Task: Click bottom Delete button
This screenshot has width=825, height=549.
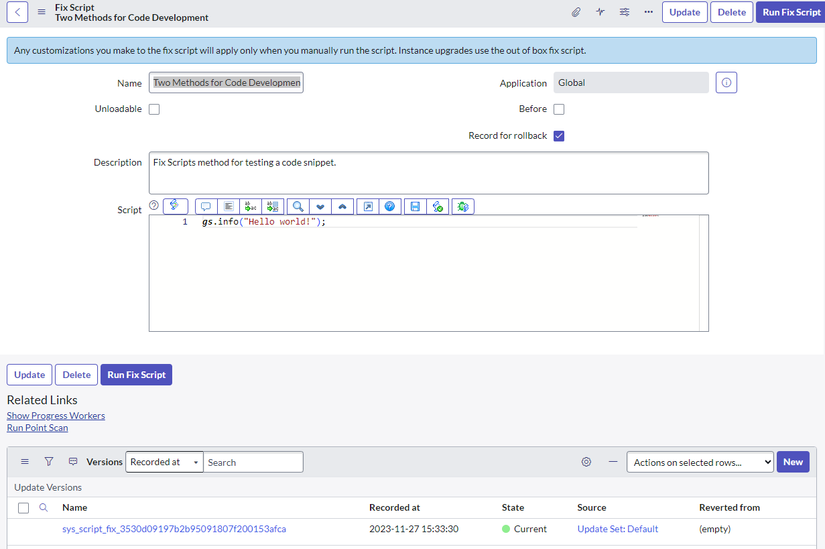Action: point(76,375)
